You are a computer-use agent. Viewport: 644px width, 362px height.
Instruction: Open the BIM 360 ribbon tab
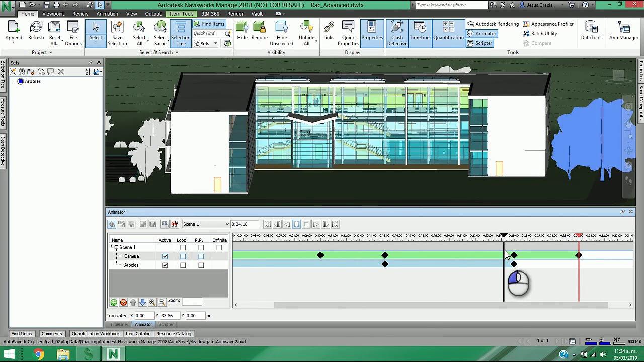click(x=210, y=14)
